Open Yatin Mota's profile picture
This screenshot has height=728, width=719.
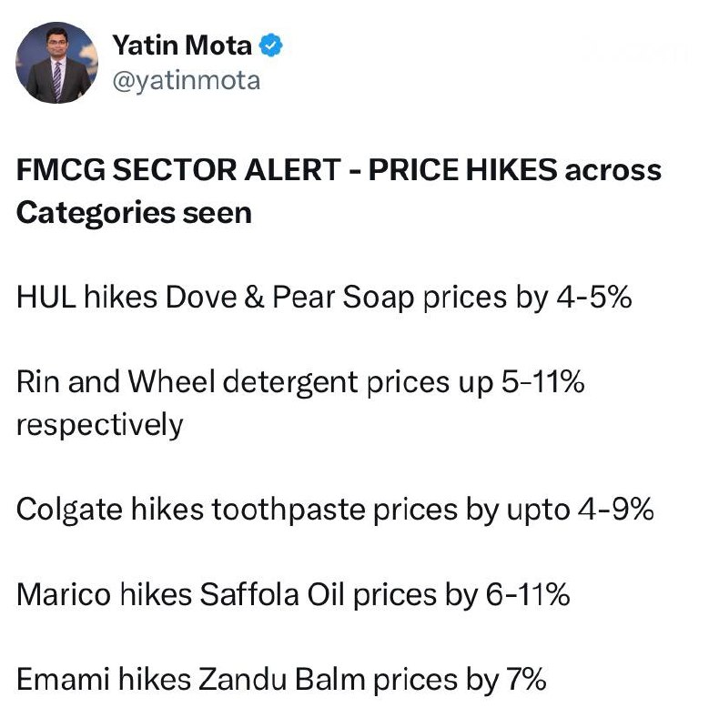click(x=56, y=63)
